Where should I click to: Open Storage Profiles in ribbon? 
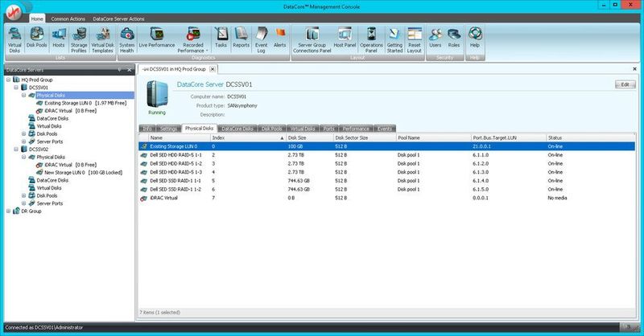pyautogui.click(x=79, y=40)
